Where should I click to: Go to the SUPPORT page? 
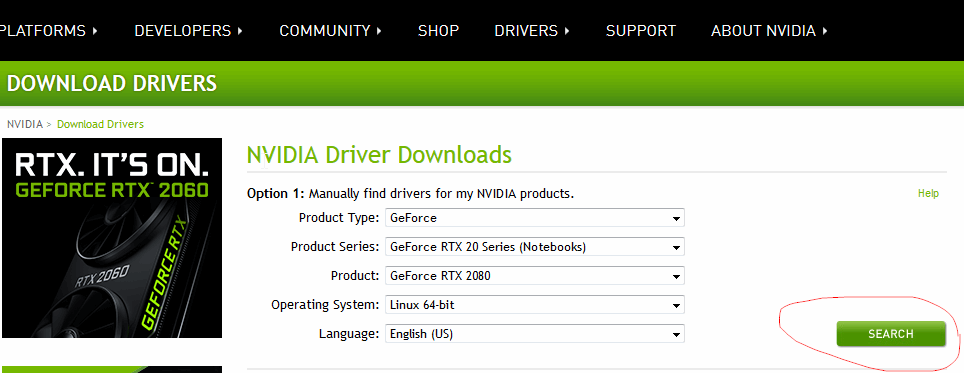[x=641, y=31]
